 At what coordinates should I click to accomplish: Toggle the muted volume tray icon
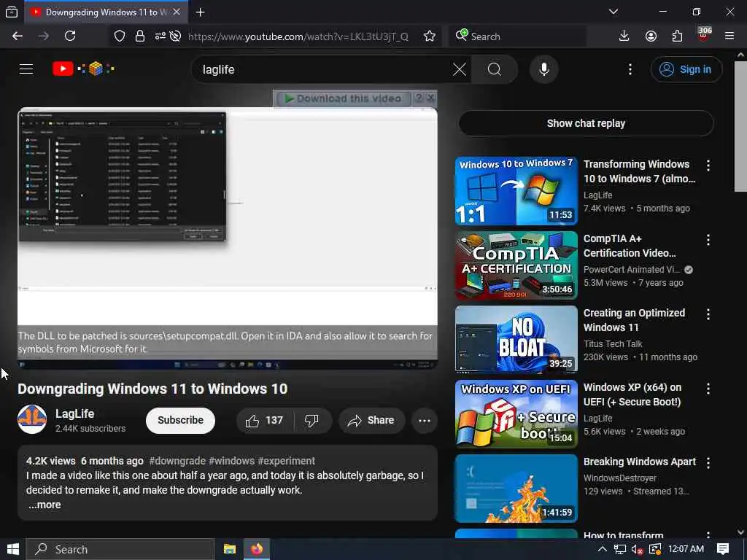pyautogui.click(x=637, y=550)
